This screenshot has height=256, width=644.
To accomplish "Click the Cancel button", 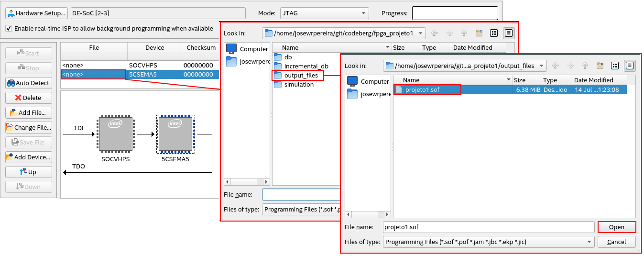I will coord(616,242).
